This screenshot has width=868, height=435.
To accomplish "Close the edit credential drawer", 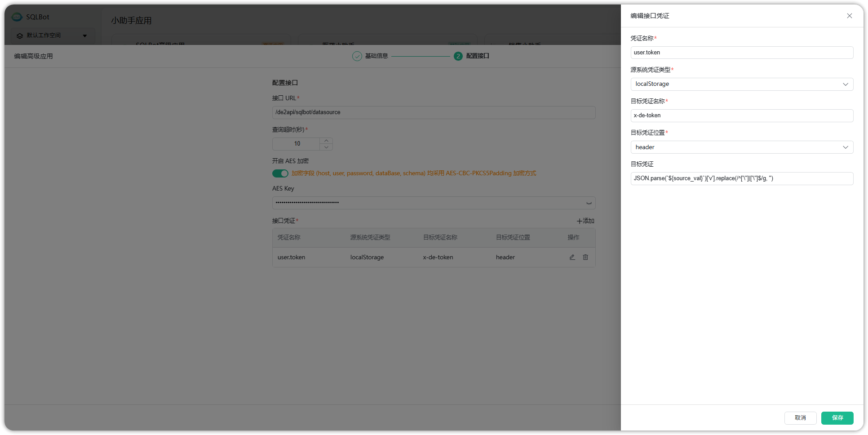I will [x=849, y=16].
